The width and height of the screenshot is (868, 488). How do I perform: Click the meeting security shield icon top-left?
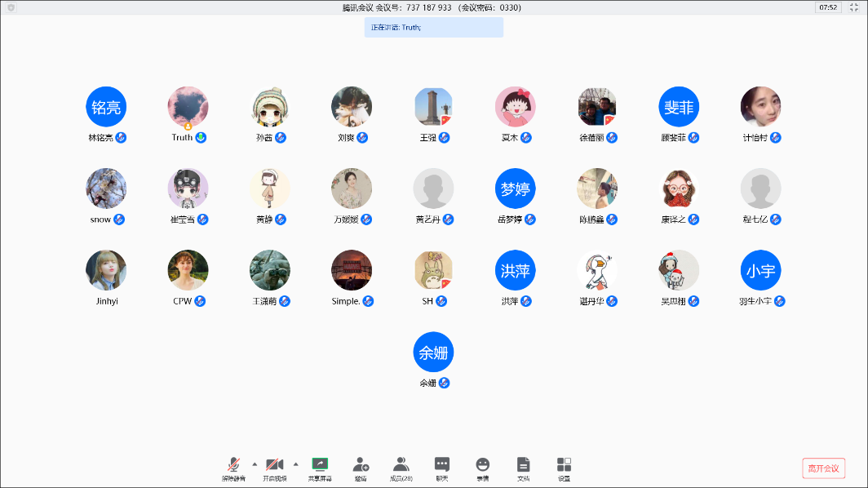point(11,7)
